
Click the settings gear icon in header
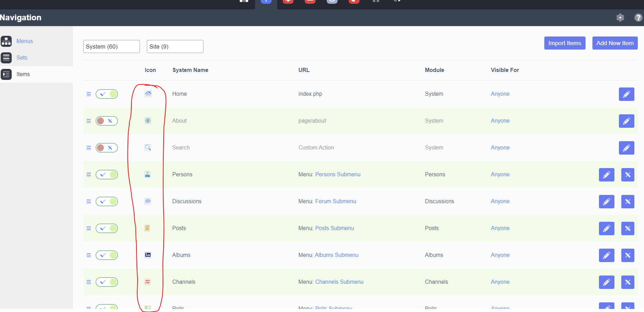pos(620,18)
